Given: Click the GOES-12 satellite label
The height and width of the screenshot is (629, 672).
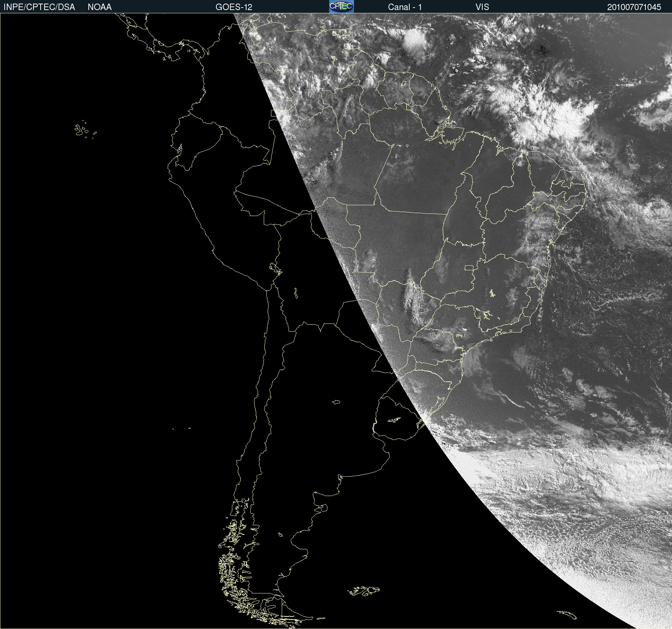Looking at the screenshot, I should [x=234, y=7].
